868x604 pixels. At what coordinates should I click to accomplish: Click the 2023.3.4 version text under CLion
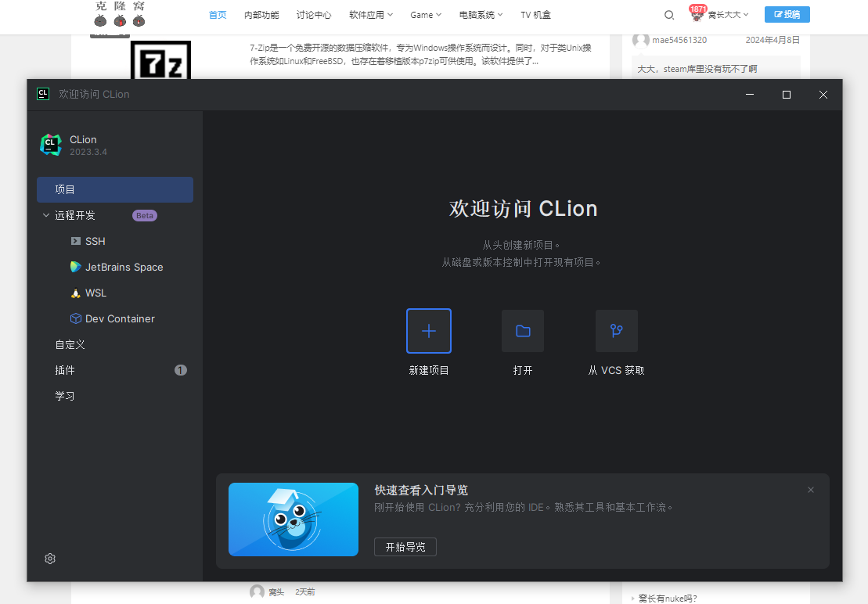pyautogui.click(x=88, y=152)
